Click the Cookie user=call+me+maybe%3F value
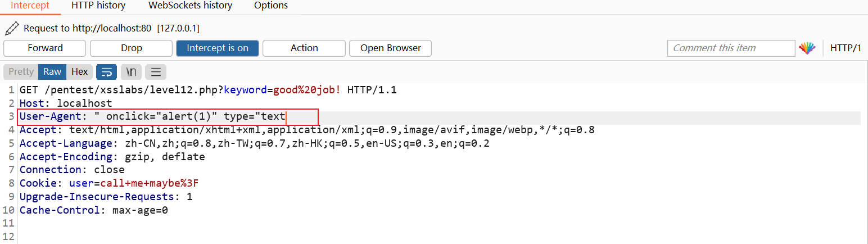The width and height of the screenshot is (868, 244). point(134,183)
